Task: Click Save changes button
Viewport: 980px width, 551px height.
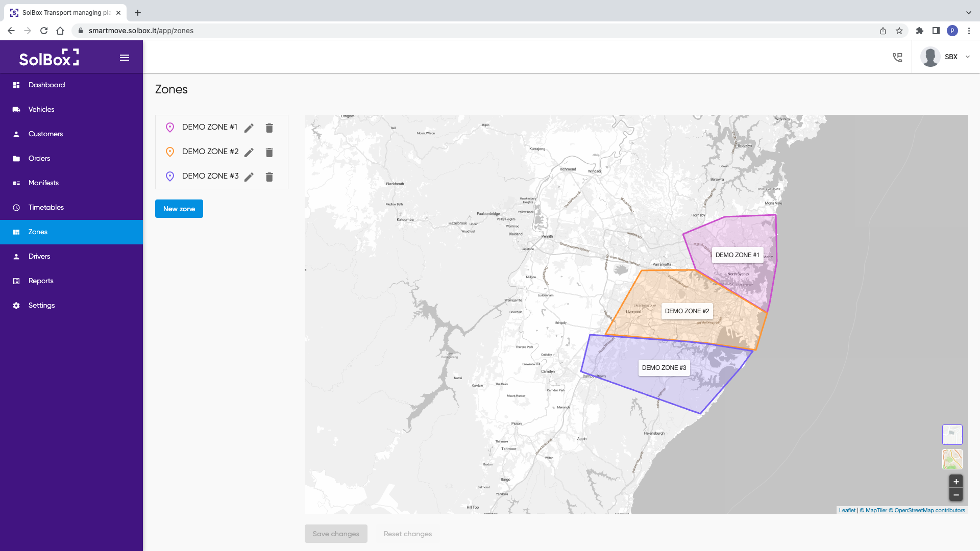Action: tap(336, 534)
